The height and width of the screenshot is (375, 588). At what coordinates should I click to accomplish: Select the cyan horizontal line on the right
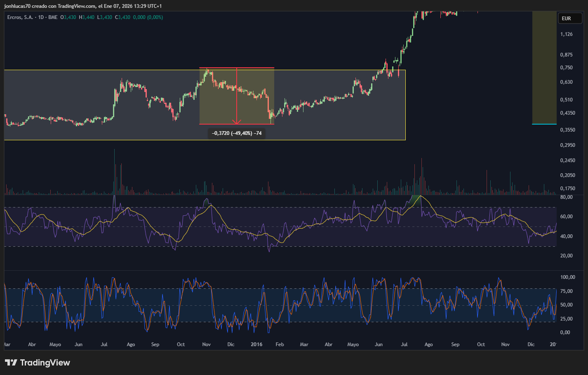(x=544, y=124)
